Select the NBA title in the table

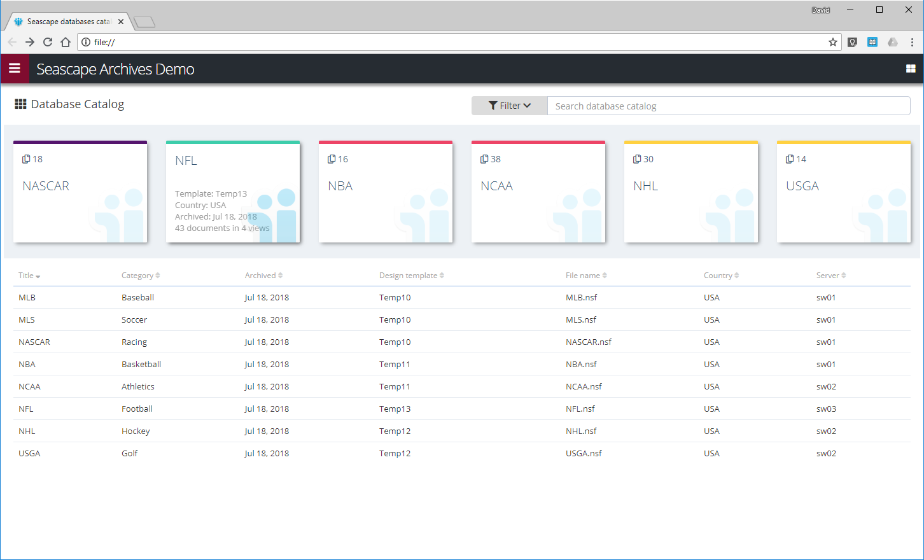27,364
